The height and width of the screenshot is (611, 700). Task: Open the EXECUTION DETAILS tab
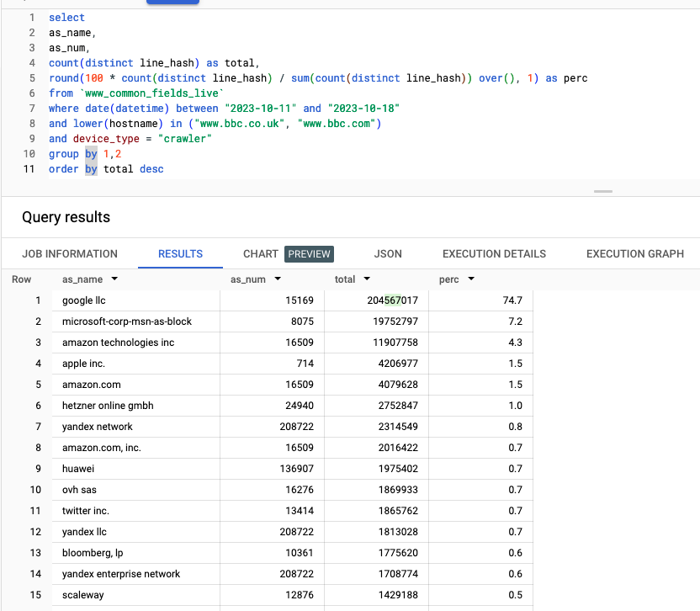[x=494, y=253]
